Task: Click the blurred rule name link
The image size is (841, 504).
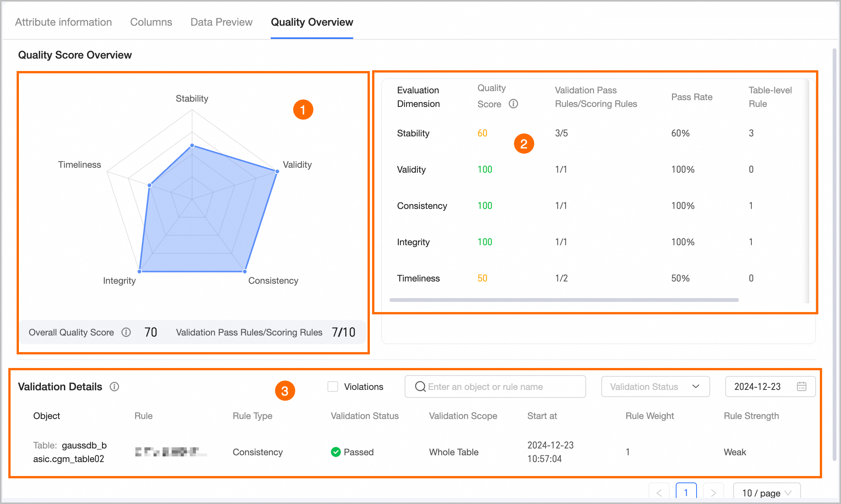Action: tap(171, 452)
